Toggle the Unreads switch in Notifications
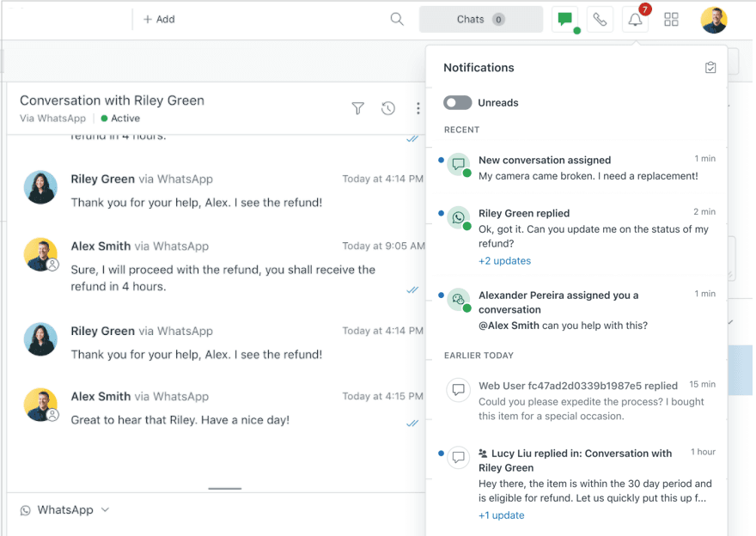 click(x=457, y=102)
